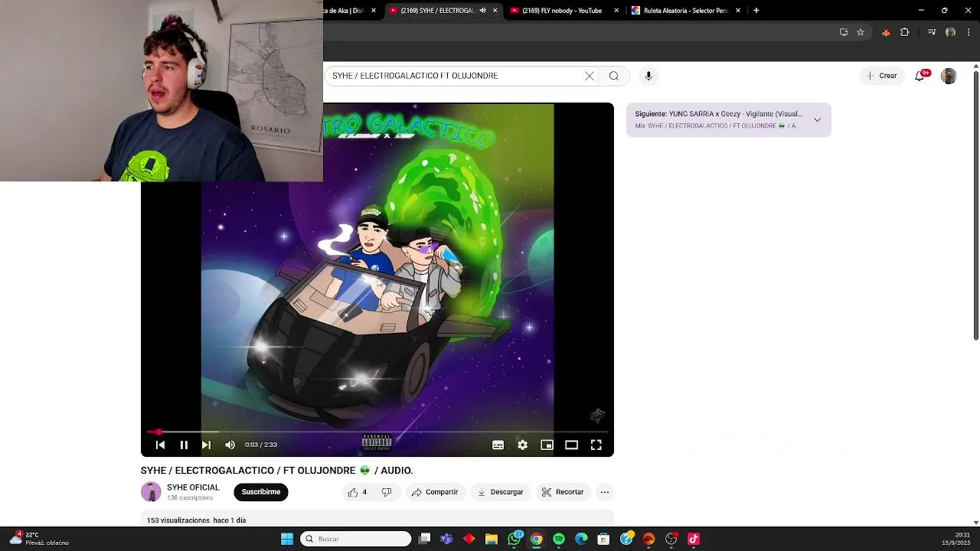Close the Ruleta Aleatoria tab
The height and width of the screenshot is (551, 980).
tap(738, 11)
